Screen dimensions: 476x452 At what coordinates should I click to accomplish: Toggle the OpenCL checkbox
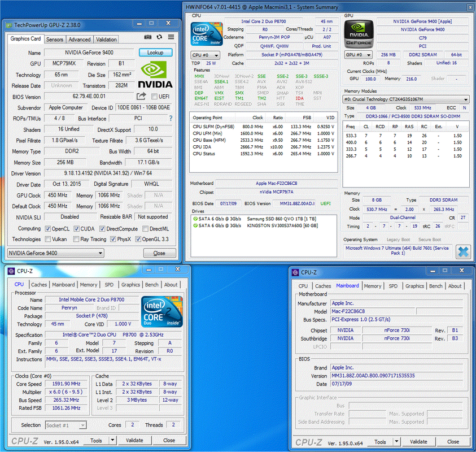click(47, 229)
